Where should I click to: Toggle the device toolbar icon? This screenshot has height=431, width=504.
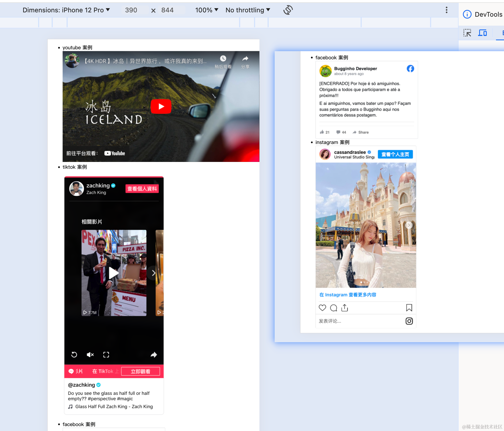(482, 33)
